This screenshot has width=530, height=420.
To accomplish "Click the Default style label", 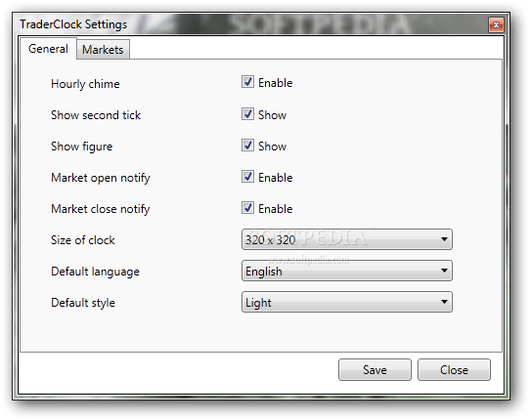I will [x=83, y=303].
